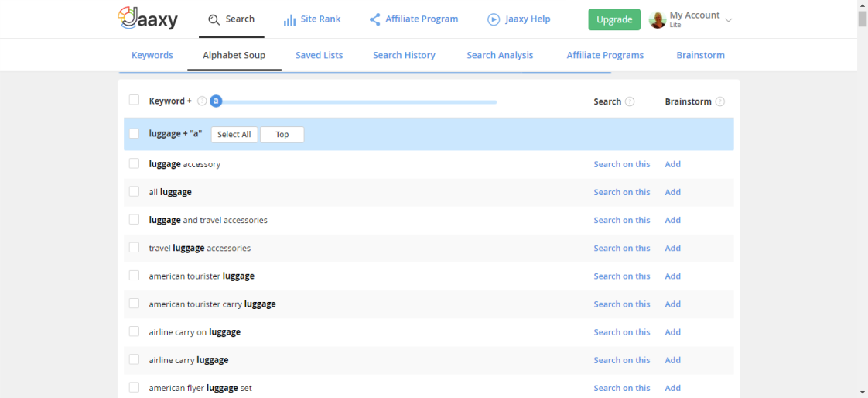Click the Top button
868x398 pixels.
pyautogui.click(x=282, y=135)
